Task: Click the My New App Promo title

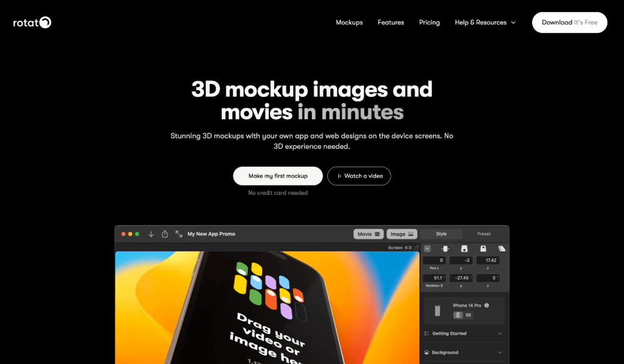Action: [211, 234]
